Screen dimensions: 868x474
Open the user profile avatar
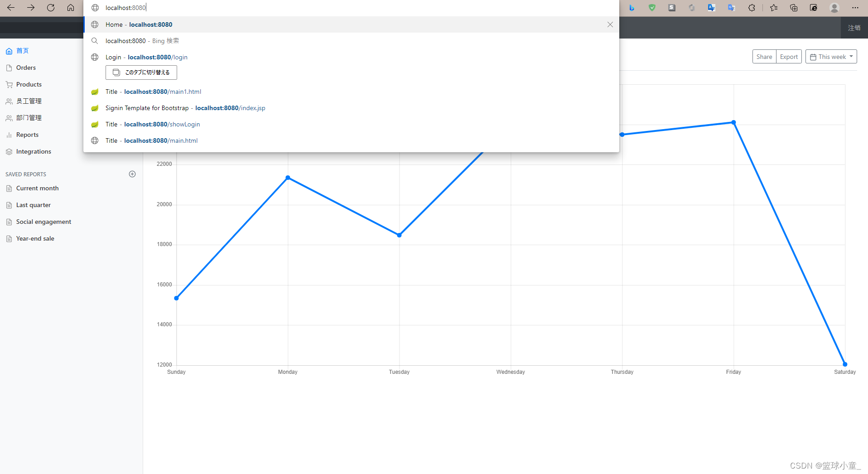(834, 8)
